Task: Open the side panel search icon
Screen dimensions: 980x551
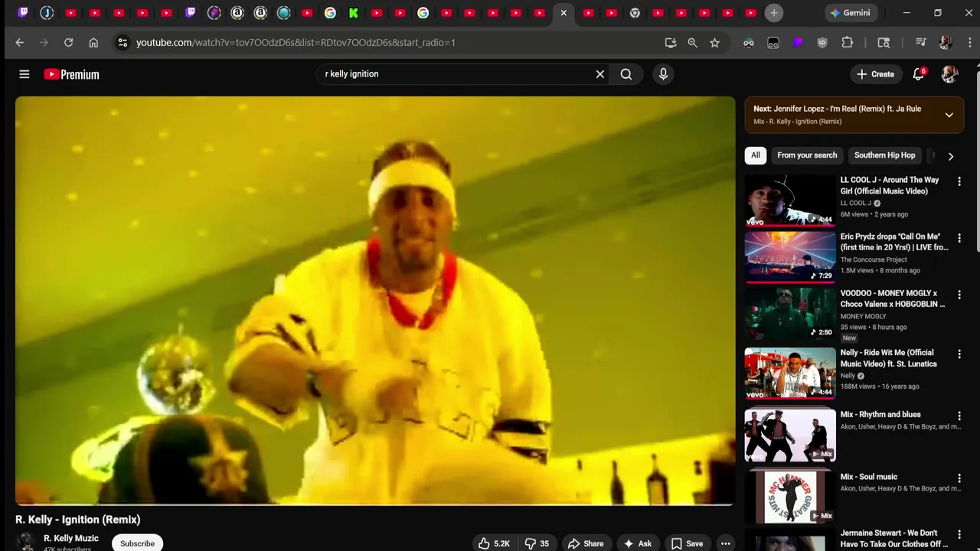Action: click(884, 43)
